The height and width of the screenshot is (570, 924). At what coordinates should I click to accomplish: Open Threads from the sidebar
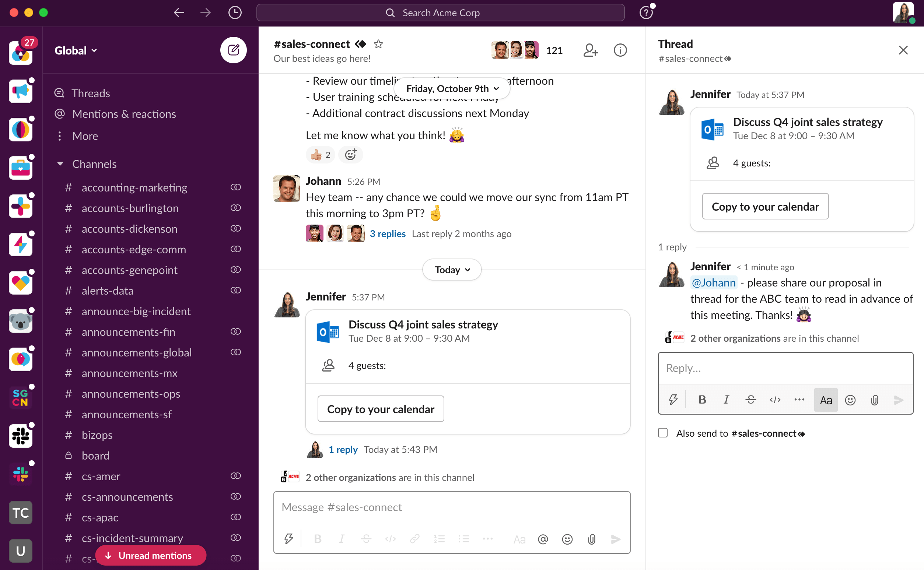[x=91, y=93]
